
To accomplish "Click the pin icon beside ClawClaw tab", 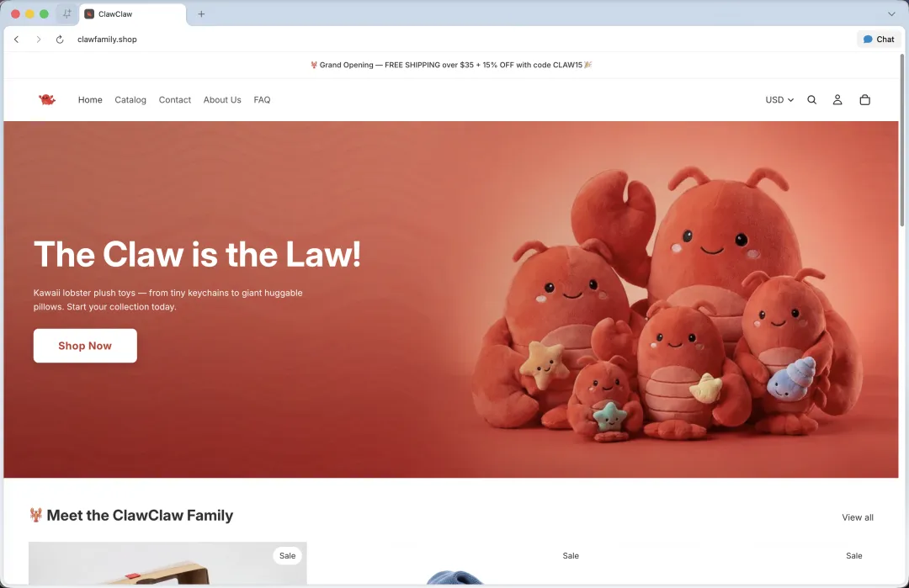I will pyautogui.click(x=66, y=14).
